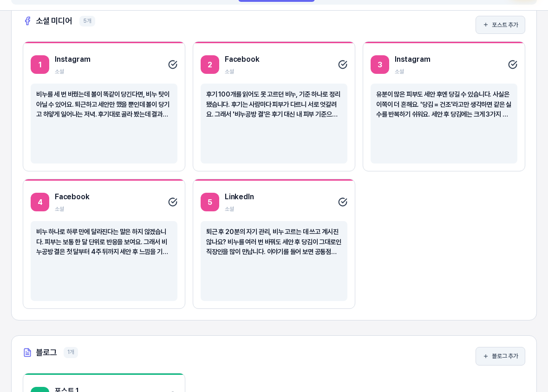Click the 블로그 추가 button
The height and width of the screenshot is (392, 548).
[x=500, y=356]
